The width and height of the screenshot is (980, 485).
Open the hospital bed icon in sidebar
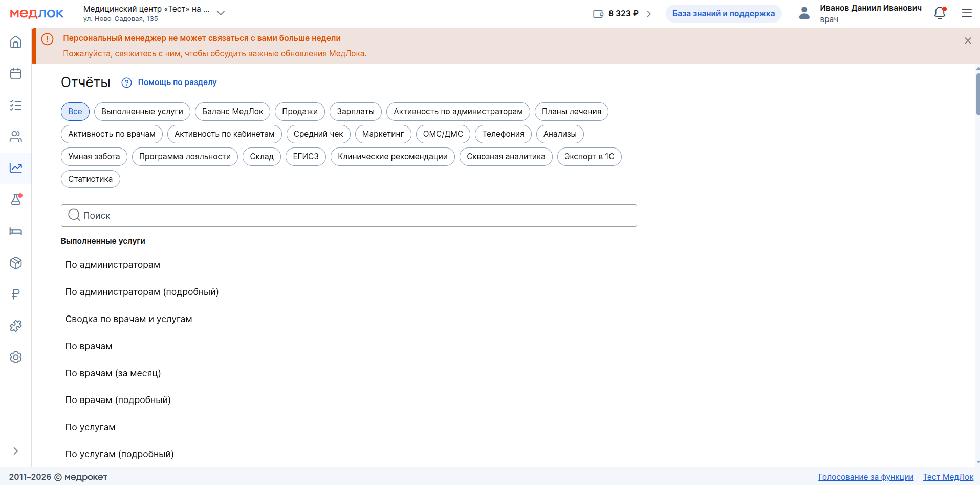coord(16,231)
